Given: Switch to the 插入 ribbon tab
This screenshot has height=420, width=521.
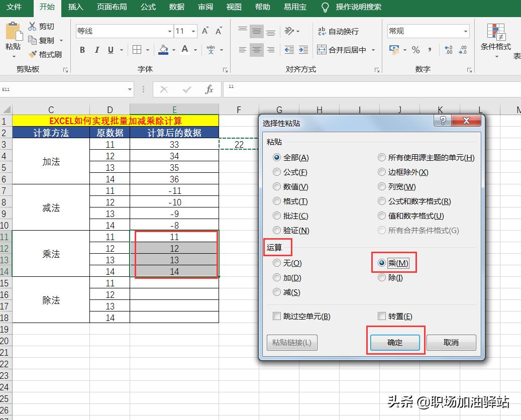Looking at the screenshot, I should coord(75,8).
